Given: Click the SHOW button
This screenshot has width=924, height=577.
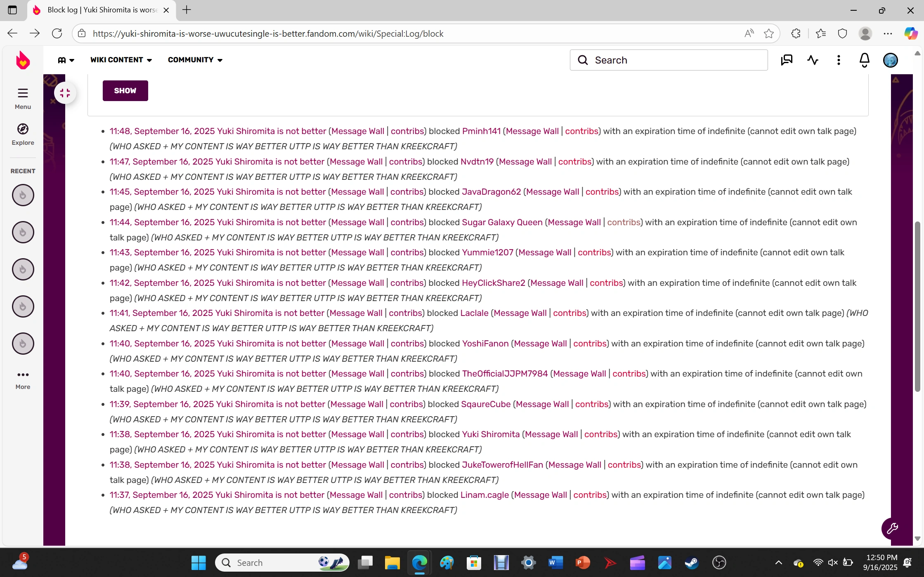Looking at the screenshot, I should (125, 91).
